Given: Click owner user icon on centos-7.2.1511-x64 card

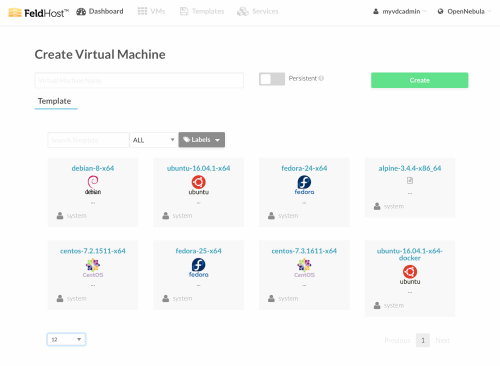Looking at the screenshot, I should [60, 298].
